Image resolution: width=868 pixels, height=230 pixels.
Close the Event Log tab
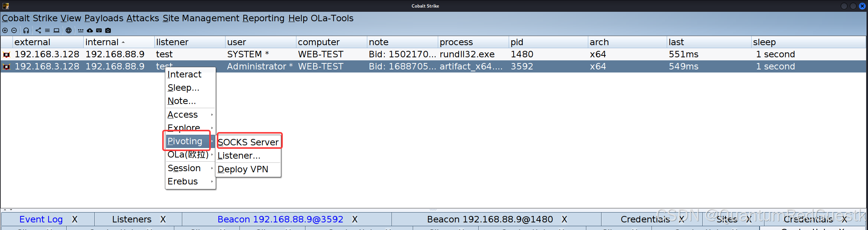[75, 219]
